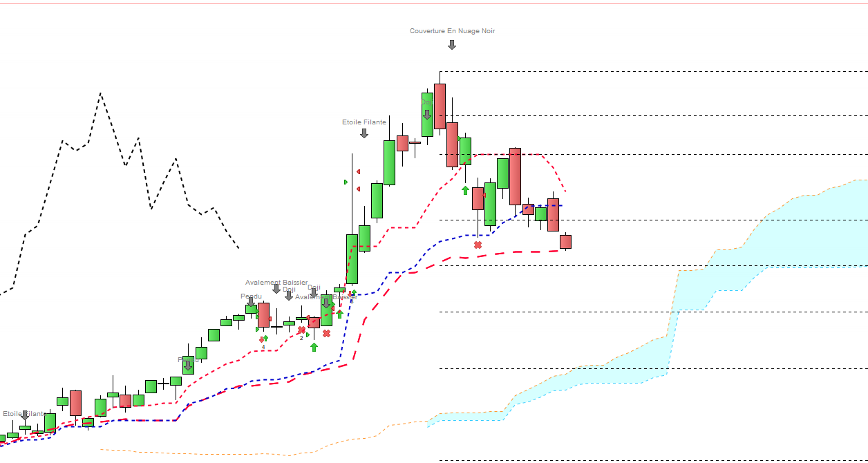Click the right end of the blue dotted line
This screenshot has height=463, width=868.
point(561,205)
